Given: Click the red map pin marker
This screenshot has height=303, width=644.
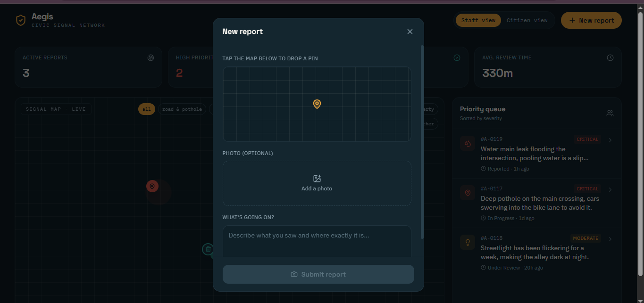Looking at the screenshot, I should tap(152, 186).
